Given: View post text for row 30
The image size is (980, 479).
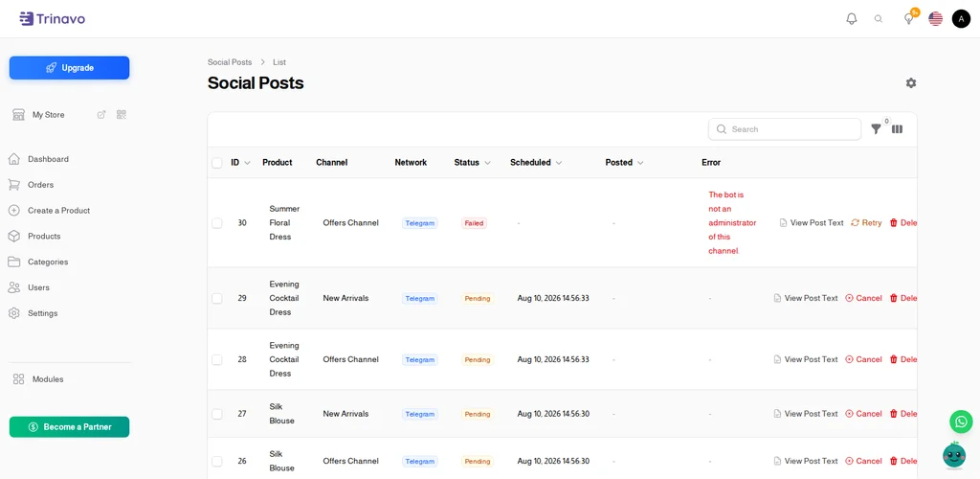Looking at the screenshot, I should [812, 222].
